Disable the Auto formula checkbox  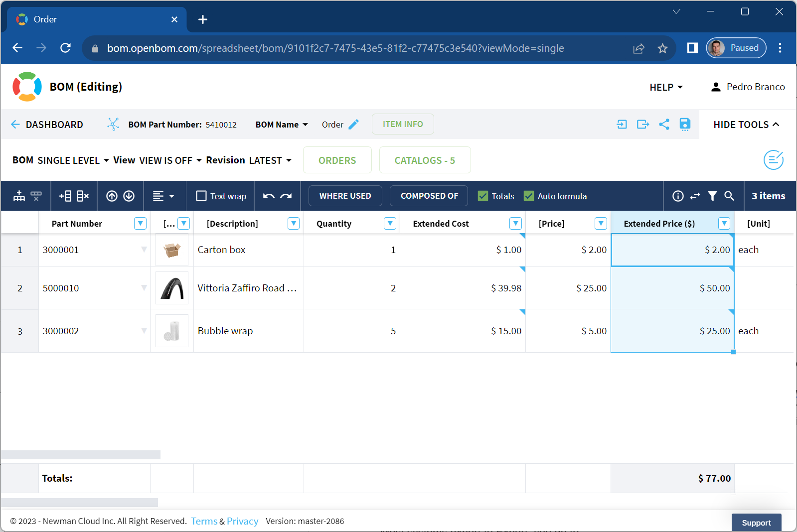click(529, 196)
